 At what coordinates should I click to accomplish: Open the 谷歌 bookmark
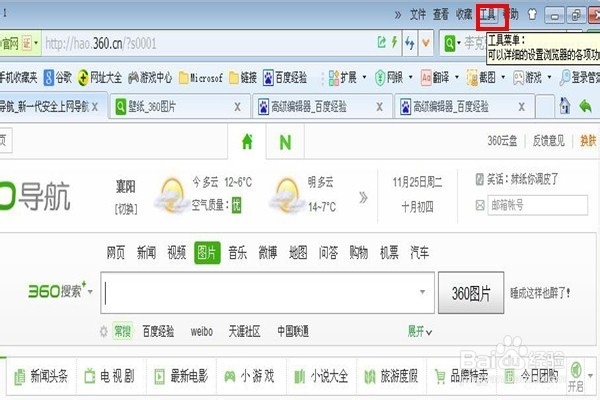coord(58,78)
